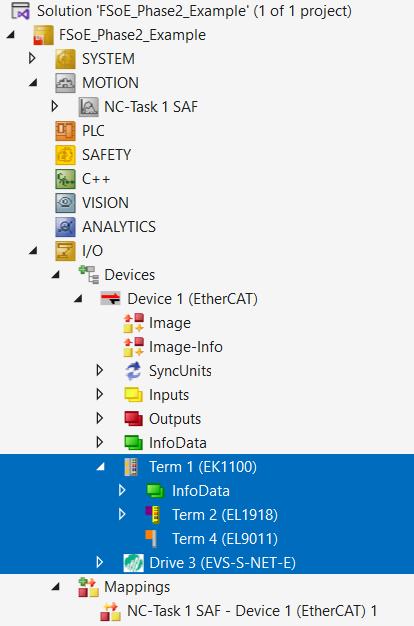Click the SYSTEM node icon
Image resolution: width=414 pixels, height=626 pixels.
[x=65, y=59]
